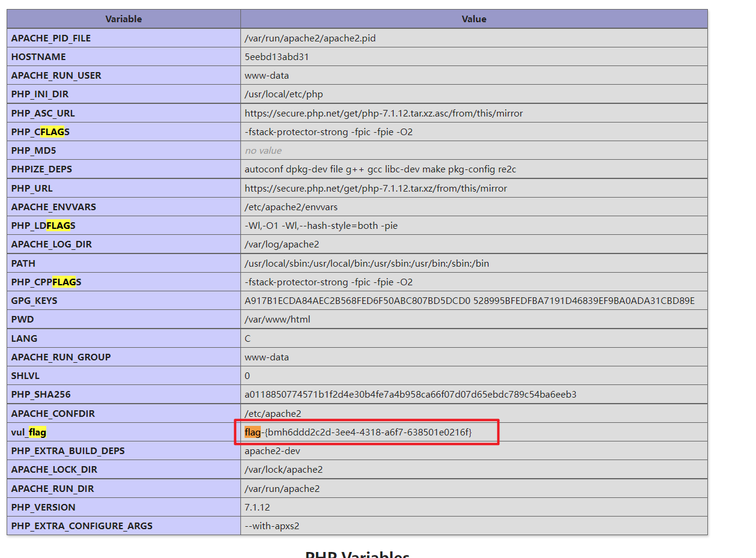Click the hostname value 5eebd13abd31
756x558 pixels.
277,56
